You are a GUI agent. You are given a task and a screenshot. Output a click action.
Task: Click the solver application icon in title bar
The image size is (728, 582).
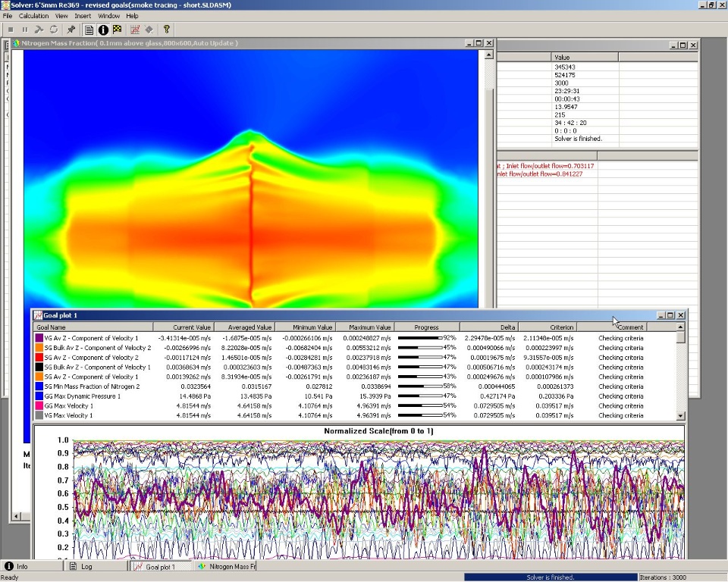(x=5, y=5)
